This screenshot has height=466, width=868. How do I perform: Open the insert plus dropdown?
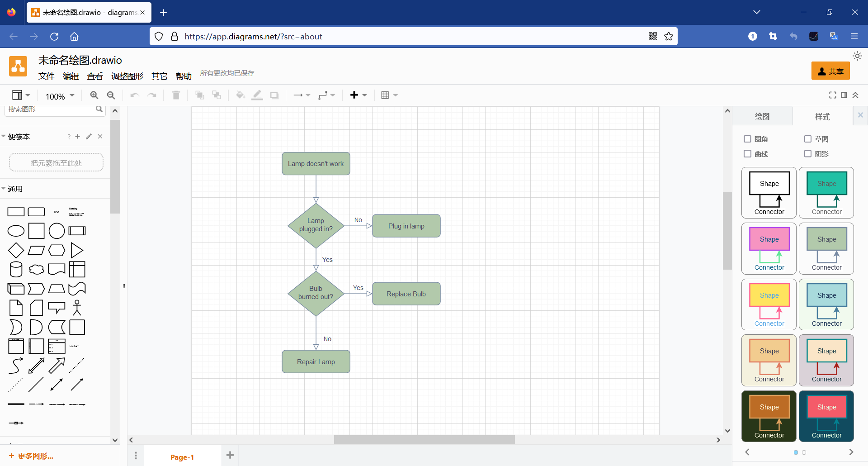coord(359,95)
